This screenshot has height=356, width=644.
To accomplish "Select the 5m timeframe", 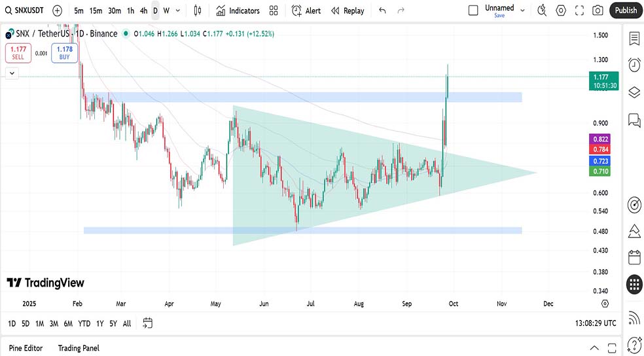I will tap(79, 10).
